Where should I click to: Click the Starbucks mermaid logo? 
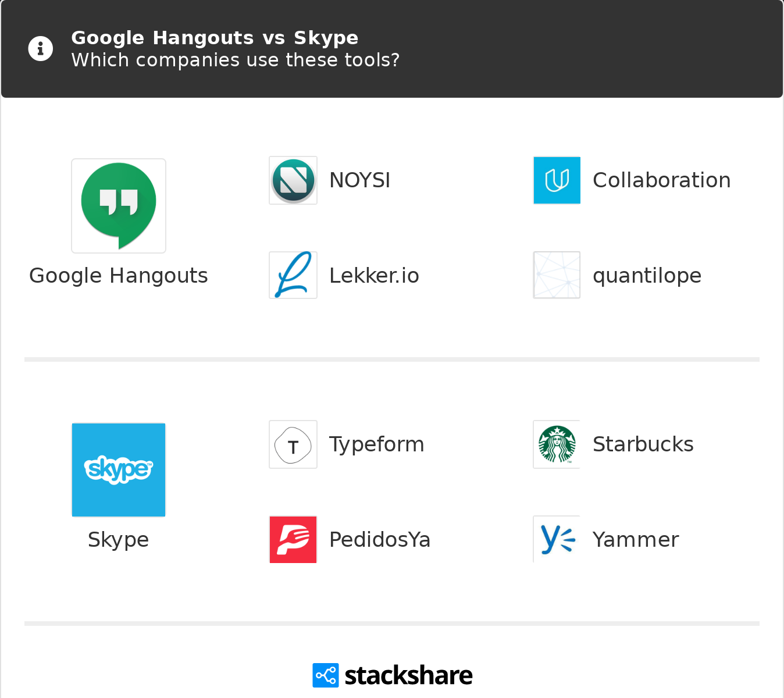pyautogui.click(x=557, y=444)
